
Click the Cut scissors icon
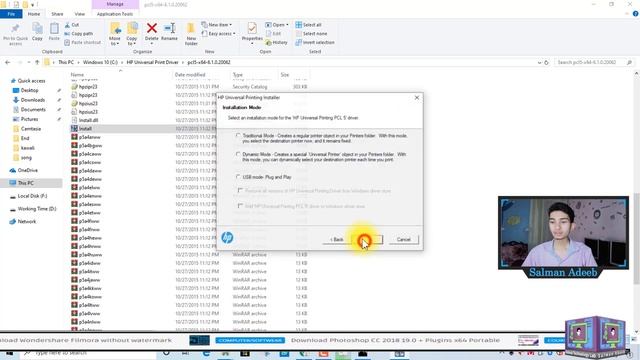(67, 25)
